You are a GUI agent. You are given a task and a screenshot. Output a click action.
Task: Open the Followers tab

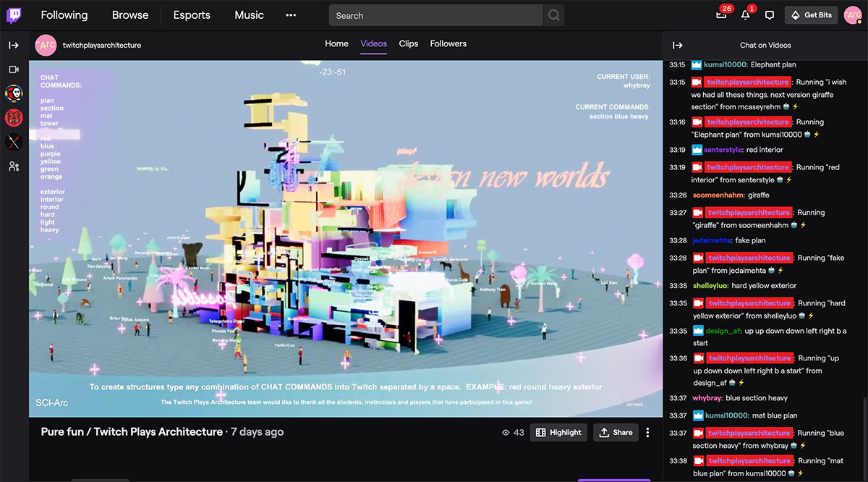pyautogui.click(x=448, y=43)
